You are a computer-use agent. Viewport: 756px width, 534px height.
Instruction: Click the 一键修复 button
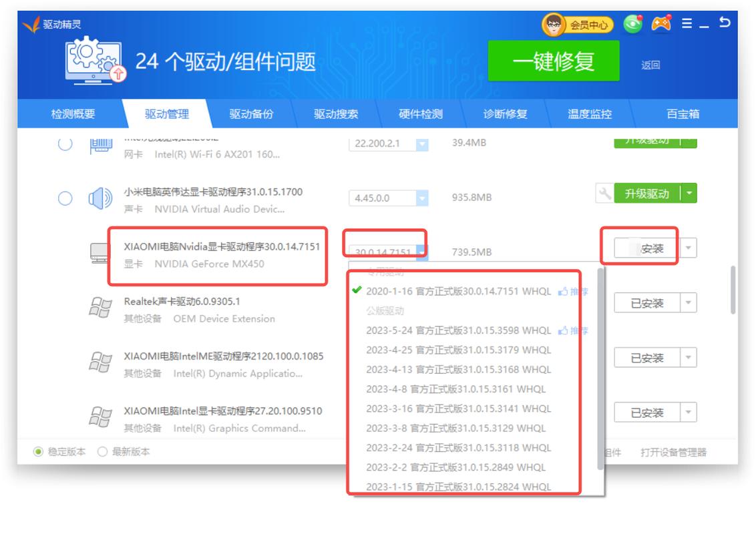pos(554,61)
